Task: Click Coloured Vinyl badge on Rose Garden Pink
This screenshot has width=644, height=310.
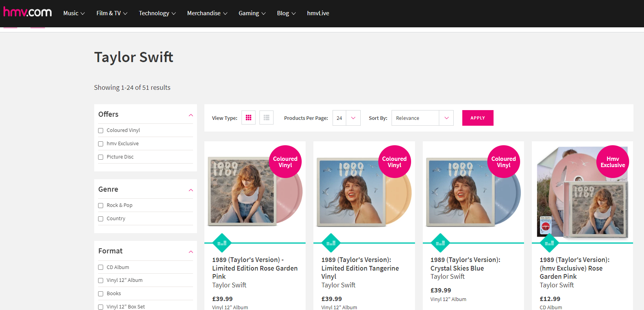Action: [x=285, y=162]
